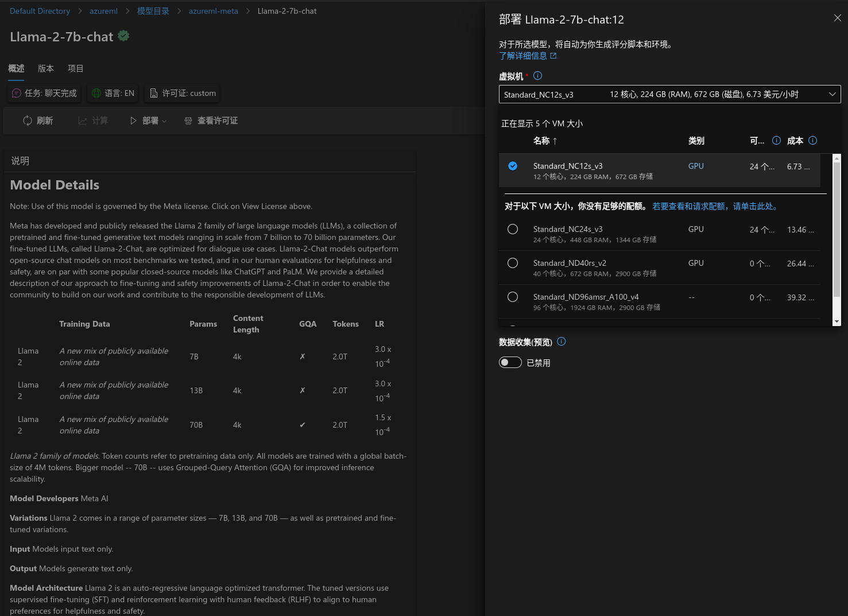Click the info icon next to 数据收集(预览)

coord(562,342)
